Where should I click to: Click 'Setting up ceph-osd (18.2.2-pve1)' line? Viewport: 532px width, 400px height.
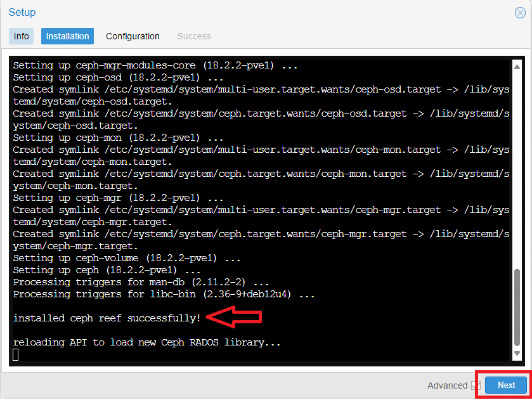[118, 78]
